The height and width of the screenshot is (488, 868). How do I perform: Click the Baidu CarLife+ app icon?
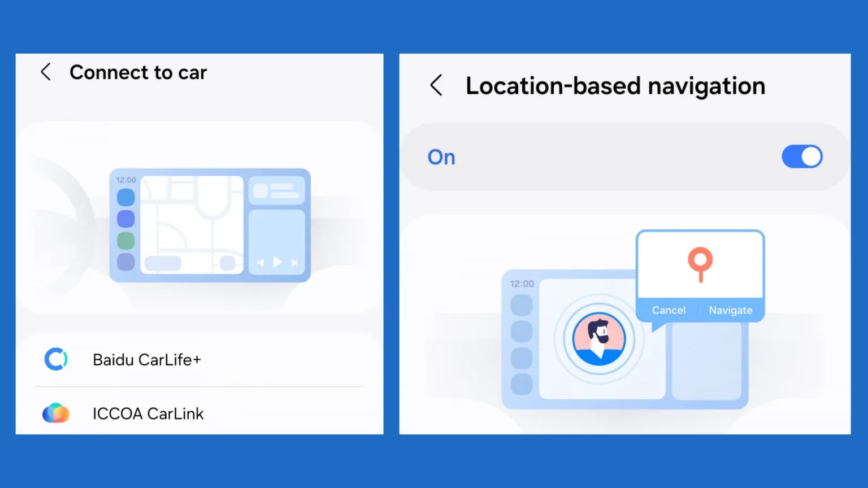click(56, 359)
